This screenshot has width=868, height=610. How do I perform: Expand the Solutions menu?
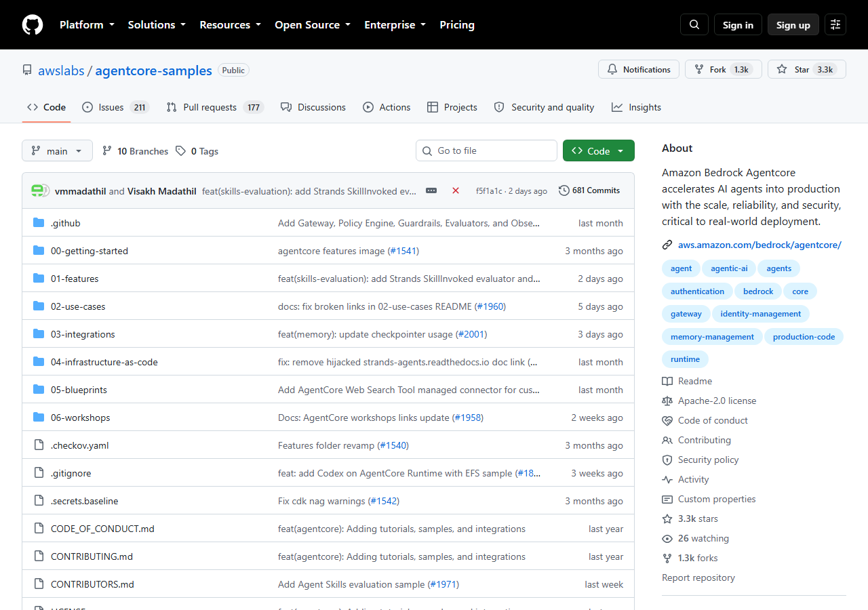[157, 24]
